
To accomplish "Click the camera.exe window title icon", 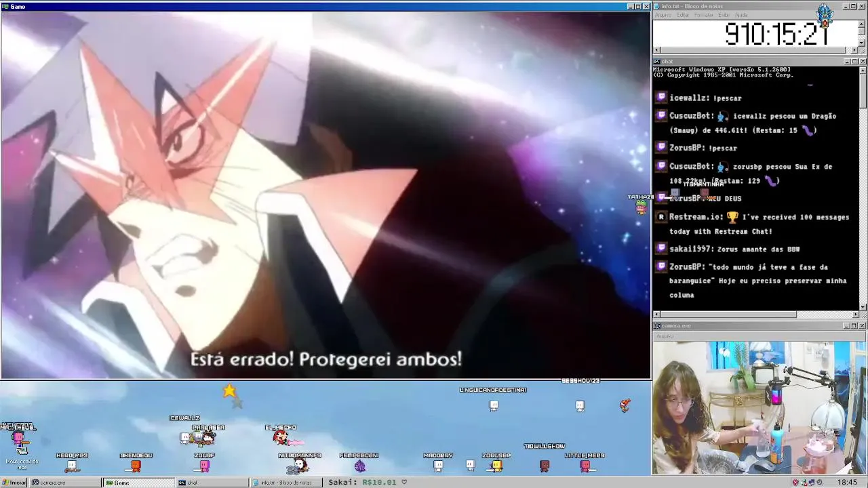I will pyautogui.click(x=657, y=326).
